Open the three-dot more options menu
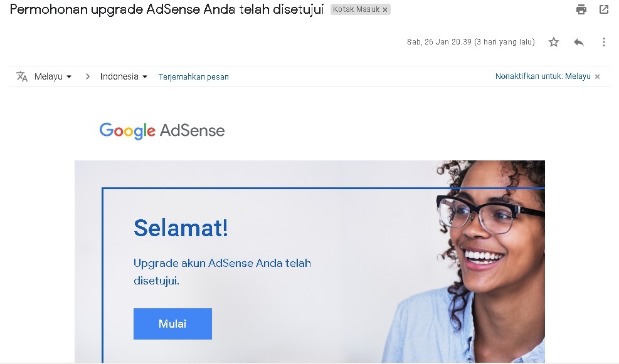 (x=603, y=42)
